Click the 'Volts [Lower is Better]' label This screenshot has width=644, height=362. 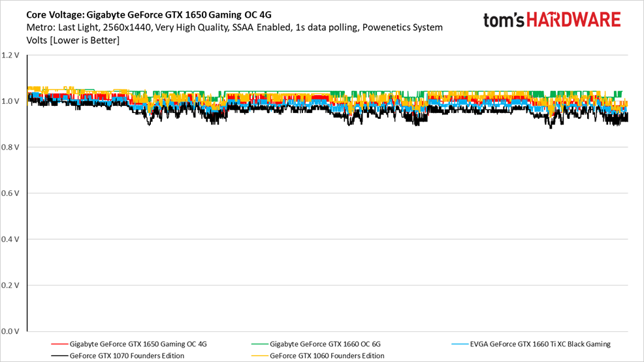click(72, 41)
